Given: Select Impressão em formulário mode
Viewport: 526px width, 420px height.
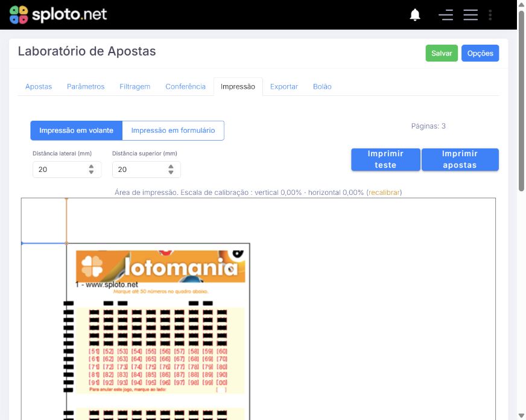Looking at the screenshot, I should click(173, 130).
